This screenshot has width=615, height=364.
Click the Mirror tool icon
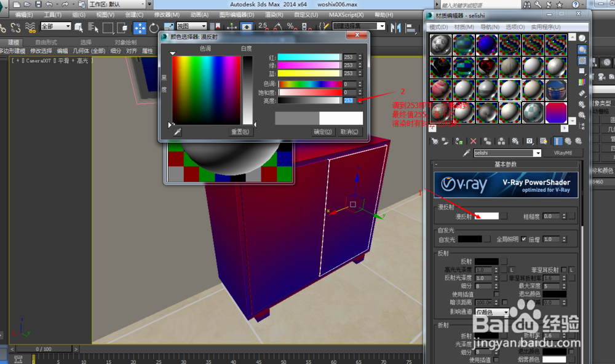395,28
